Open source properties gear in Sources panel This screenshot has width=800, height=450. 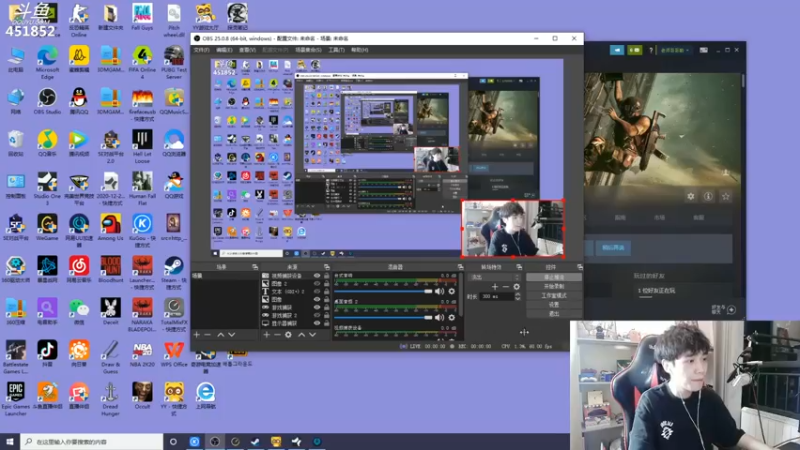coord(288,335)
